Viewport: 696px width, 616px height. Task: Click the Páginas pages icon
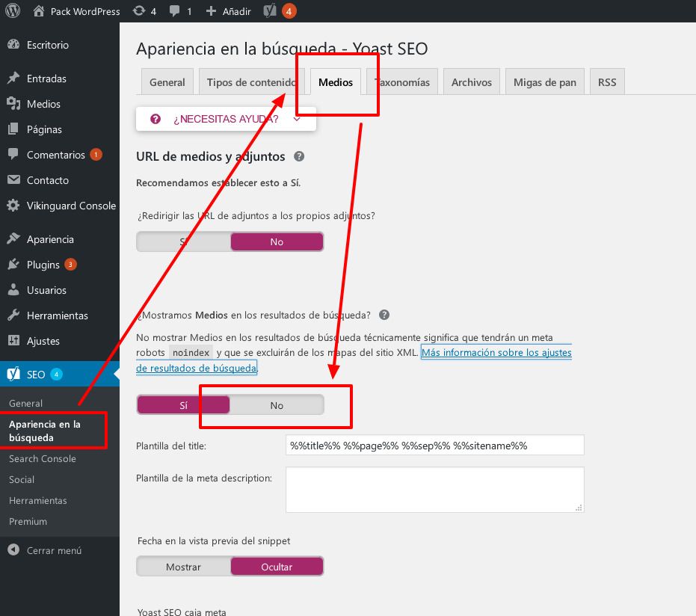[13, 129]
